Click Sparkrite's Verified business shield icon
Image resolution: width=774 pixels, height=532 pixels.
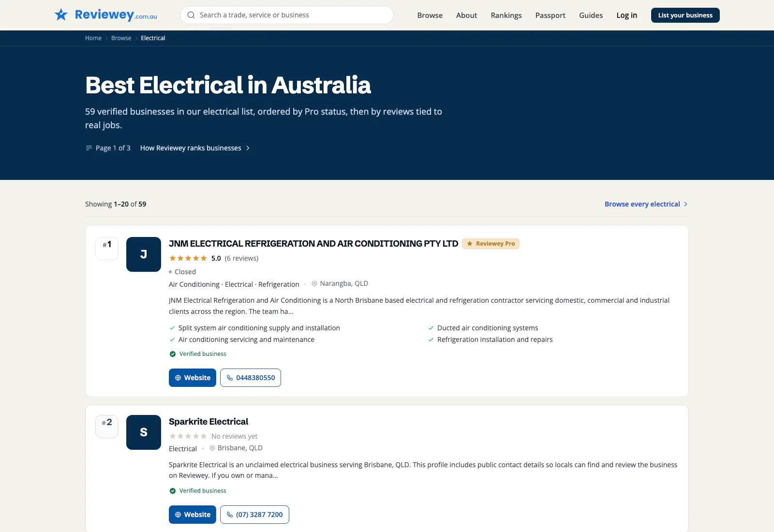point(173,491)
